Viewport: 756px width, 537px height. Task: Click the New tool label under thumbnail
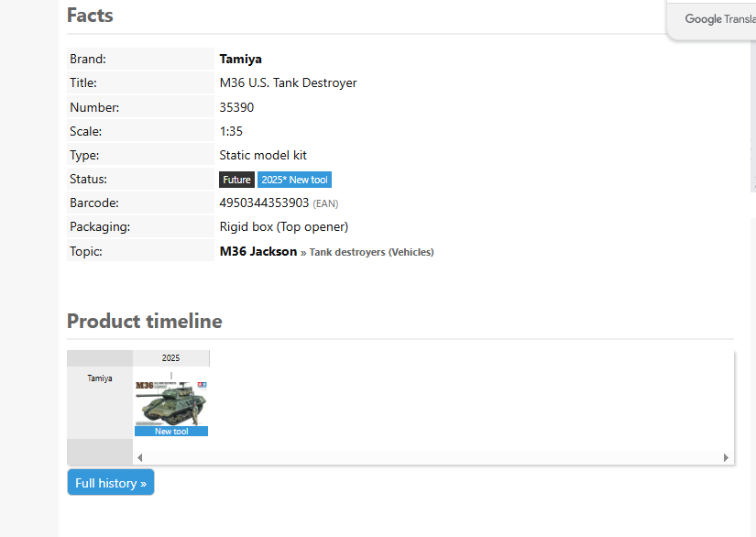click(171, 432)
